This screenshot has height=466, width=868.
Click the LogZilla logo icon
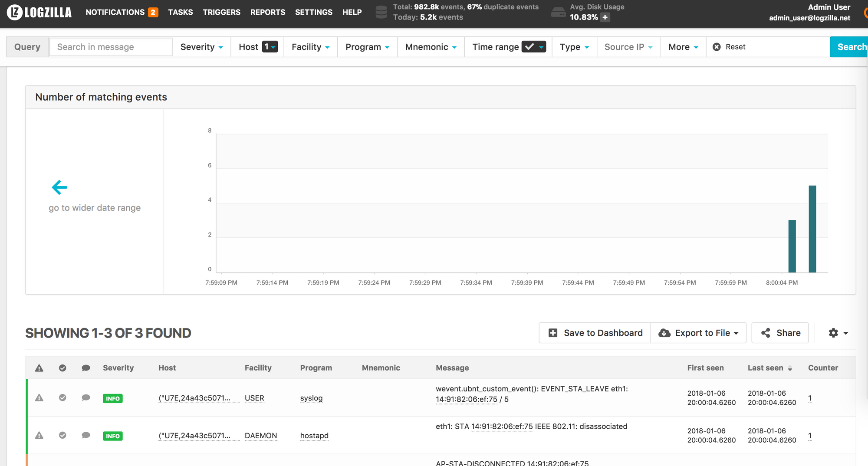[15, 12]
